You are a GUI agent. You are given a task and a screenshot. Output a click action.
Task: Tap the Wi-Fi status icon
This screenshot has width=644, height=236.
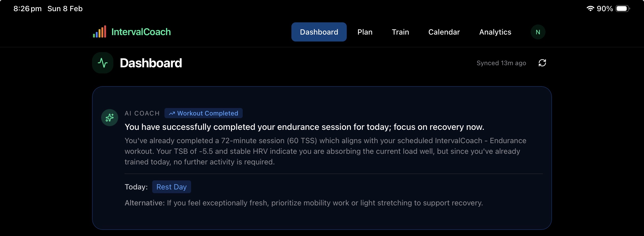click(x=590, y=9)
